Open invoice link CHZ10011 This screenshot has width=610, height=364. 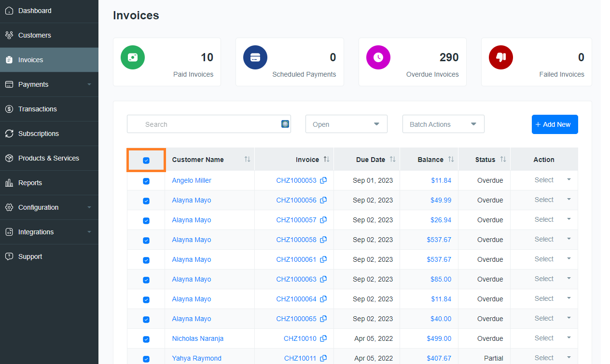(300, 358)
